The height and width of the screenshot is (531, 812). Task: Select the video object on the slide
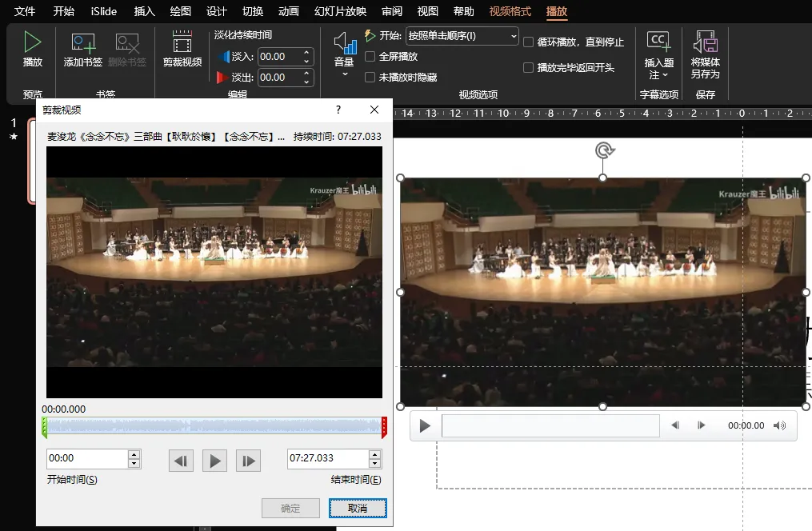(603, 293)
